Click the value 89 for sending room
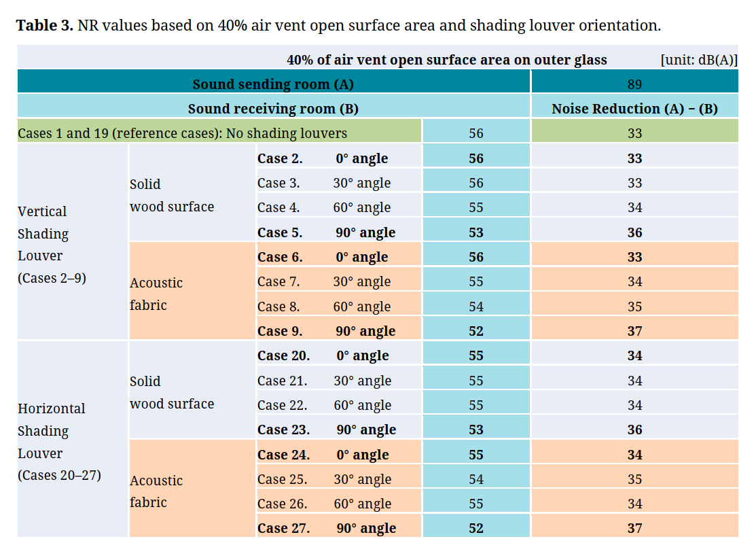This screenshot has width=756, height=556. tap(634, 84)
